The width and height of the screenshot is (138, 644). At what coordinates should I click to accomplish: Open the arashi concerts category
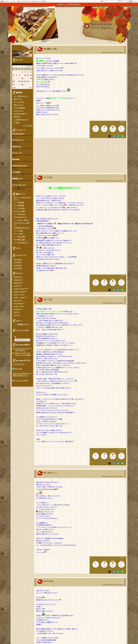click(19, 289)
